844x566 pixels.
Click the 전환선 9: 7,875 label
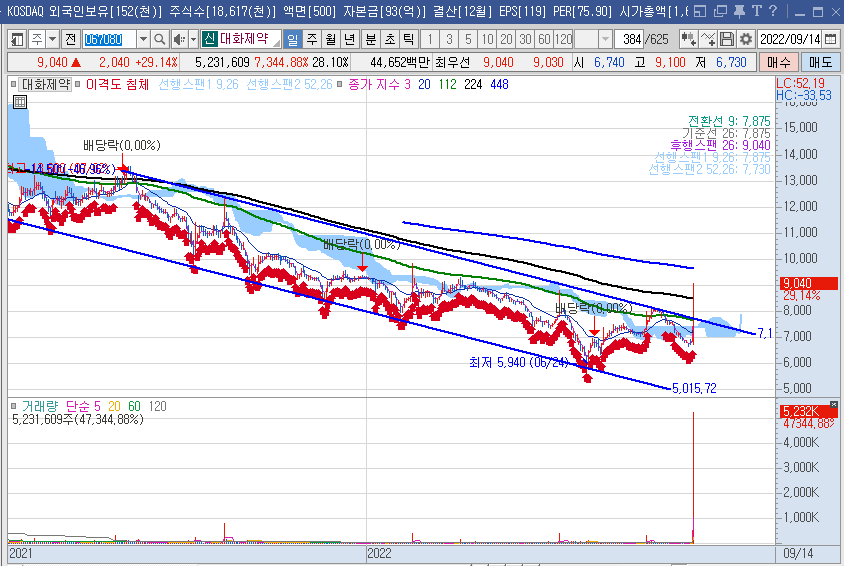(x=729, y=121)
